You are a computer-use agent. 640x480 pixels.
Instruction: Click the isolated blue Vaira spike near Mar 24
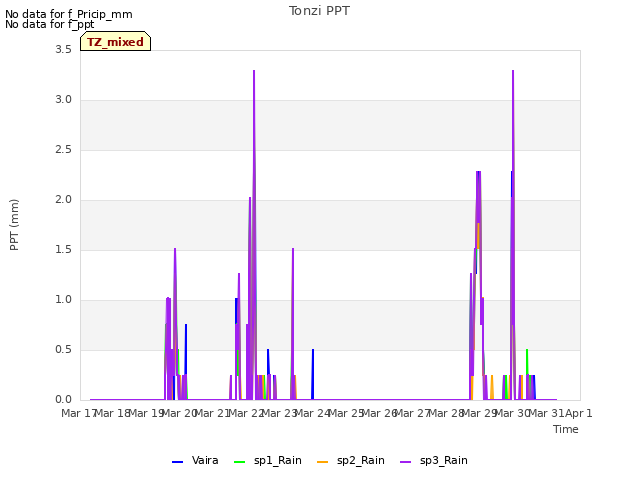click(x=313, y=373)
